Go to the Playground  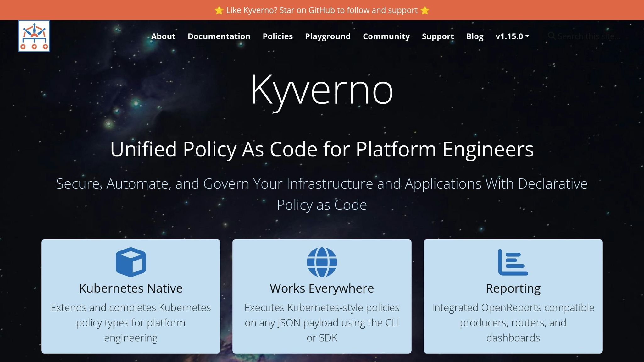[328, 36]
